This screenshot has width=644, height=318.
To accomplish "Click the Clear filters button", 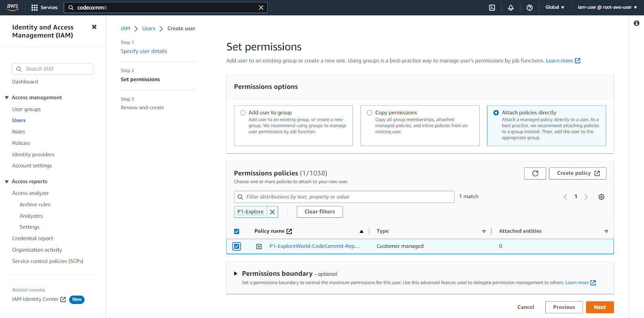I will click(x=320, y=212).
